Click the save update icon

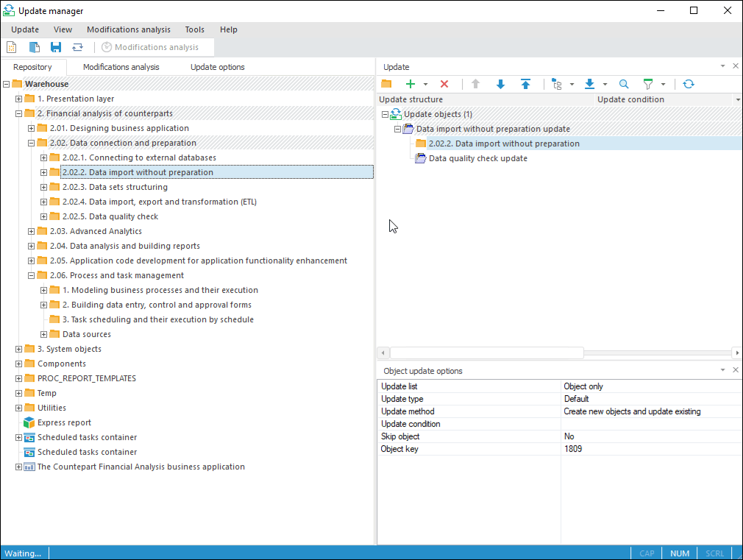56,47
